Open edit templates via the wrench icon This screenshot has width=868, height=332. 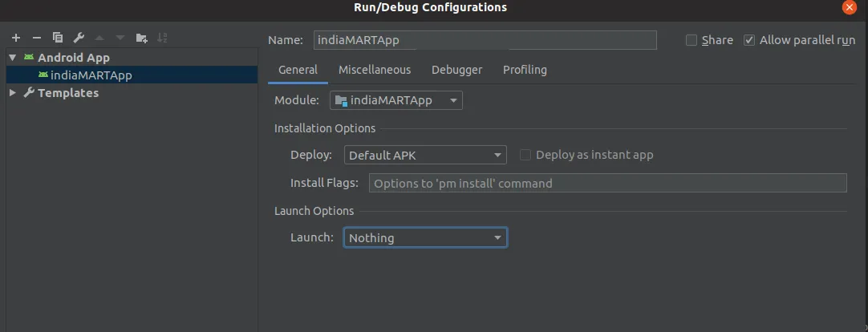pos(79,38)
